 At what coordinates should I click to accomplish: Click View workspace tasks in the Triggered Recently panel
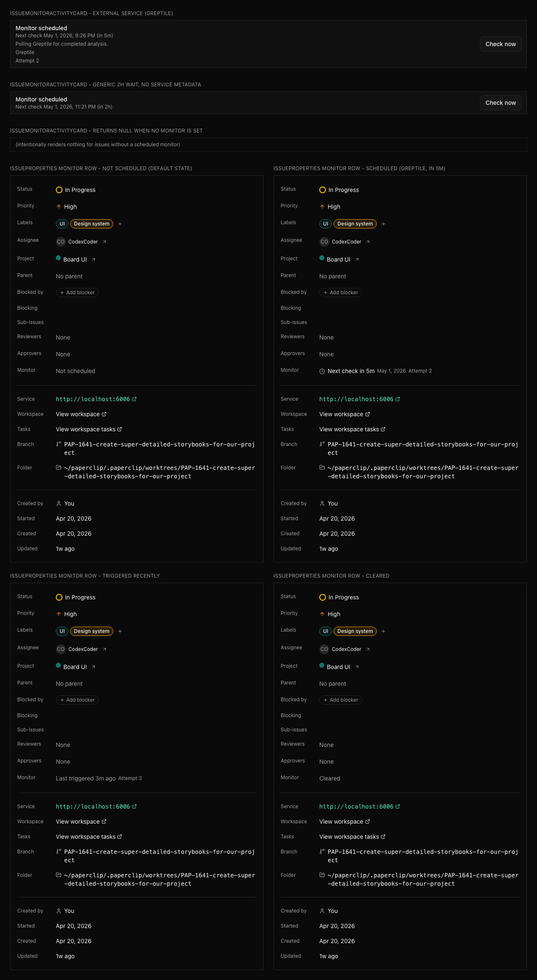pos(89,837)
